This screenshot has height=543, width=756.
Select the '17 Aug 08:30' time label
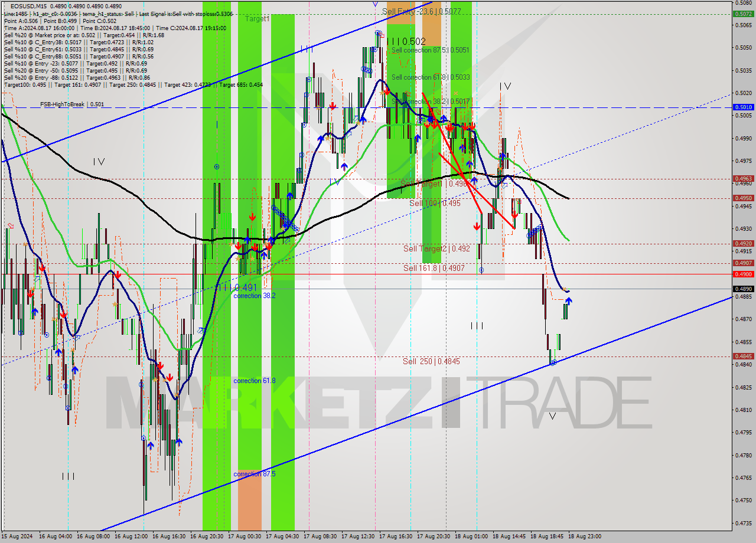[x=320, y=537]
